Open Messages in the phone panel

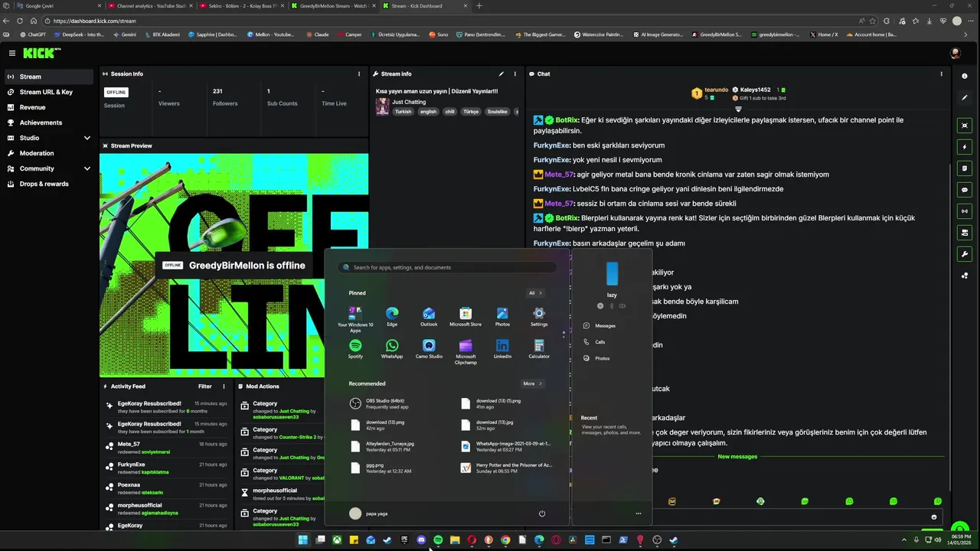[x=599, y=325]
